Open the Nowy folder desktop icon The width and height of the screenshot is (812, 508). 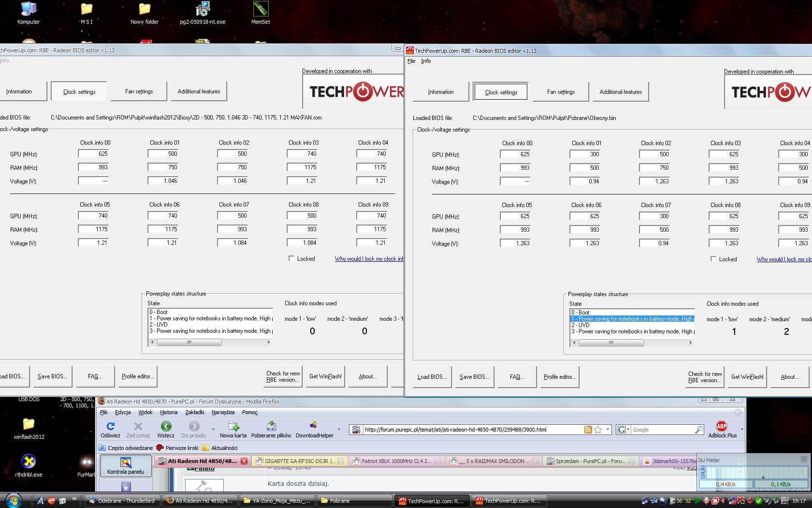tap(145, 9)
